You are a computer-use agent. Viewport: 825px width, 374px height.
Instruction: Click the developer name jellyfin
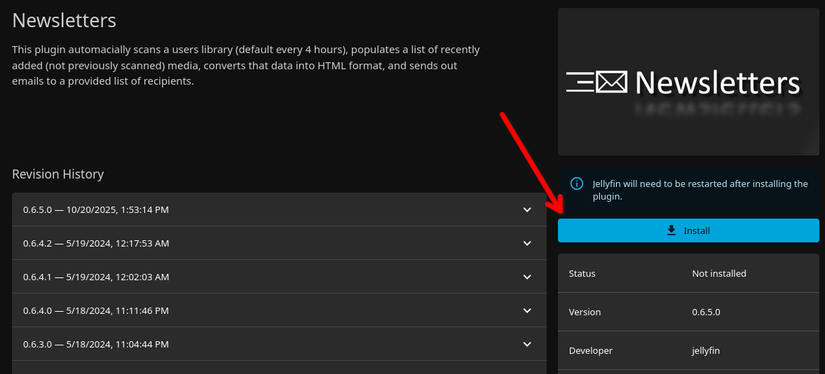click(x=706, y=351)
